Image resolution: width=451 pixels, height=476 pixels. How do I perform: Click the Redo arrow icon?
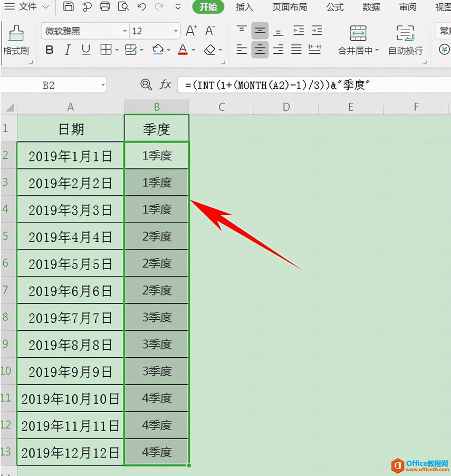coord(159,7)
